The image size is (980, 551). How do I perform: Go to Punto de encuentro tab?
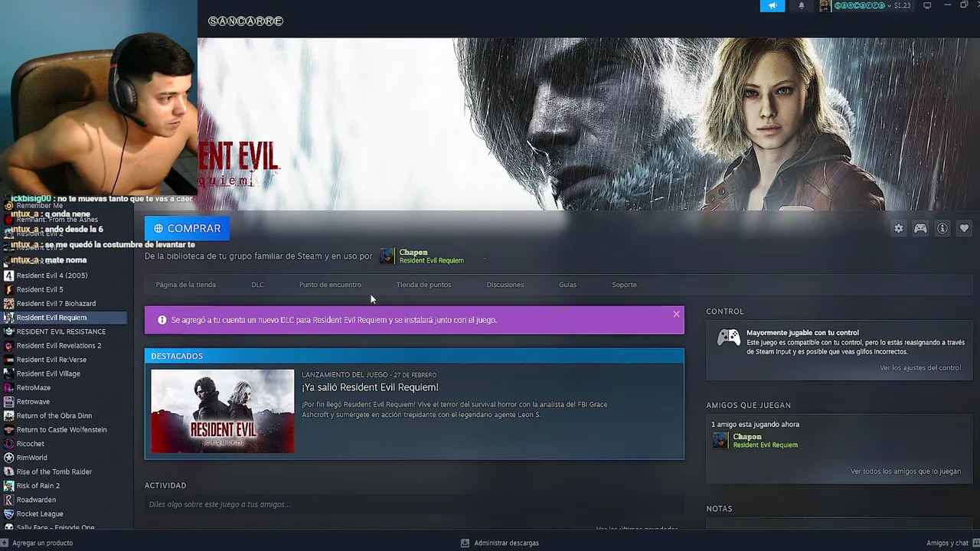(x=330, y=285)
